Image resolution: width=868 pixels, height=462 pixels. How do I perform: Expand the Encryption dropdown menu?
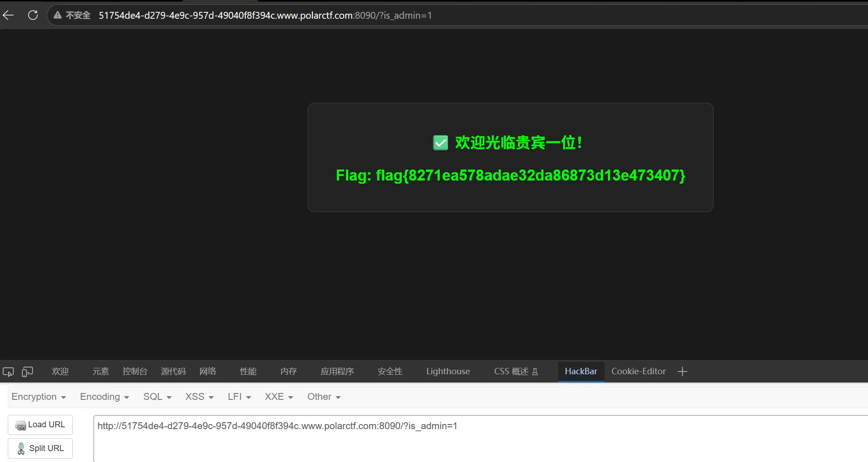[x=39, y=397]
